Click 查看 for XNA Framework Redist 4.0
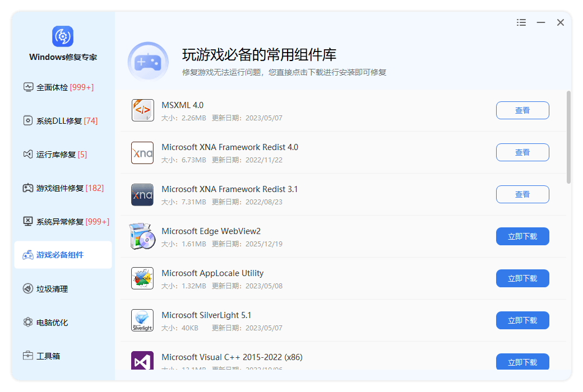 pos(522,152)
